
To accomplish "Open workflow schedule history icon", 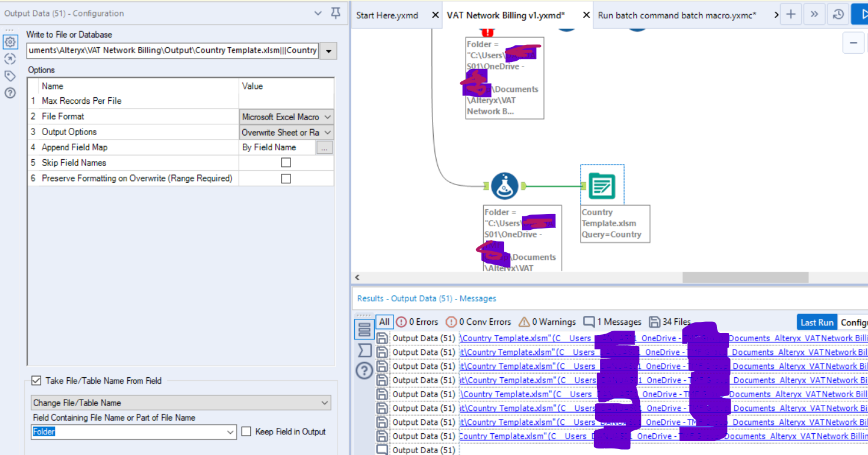I will coord(838,15).
